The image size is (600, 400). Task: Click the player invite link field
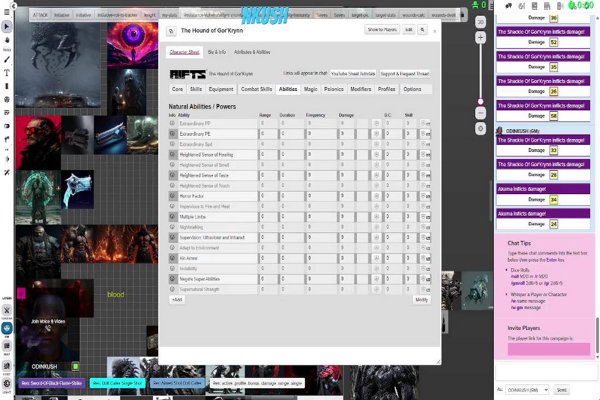coord(548,349)
